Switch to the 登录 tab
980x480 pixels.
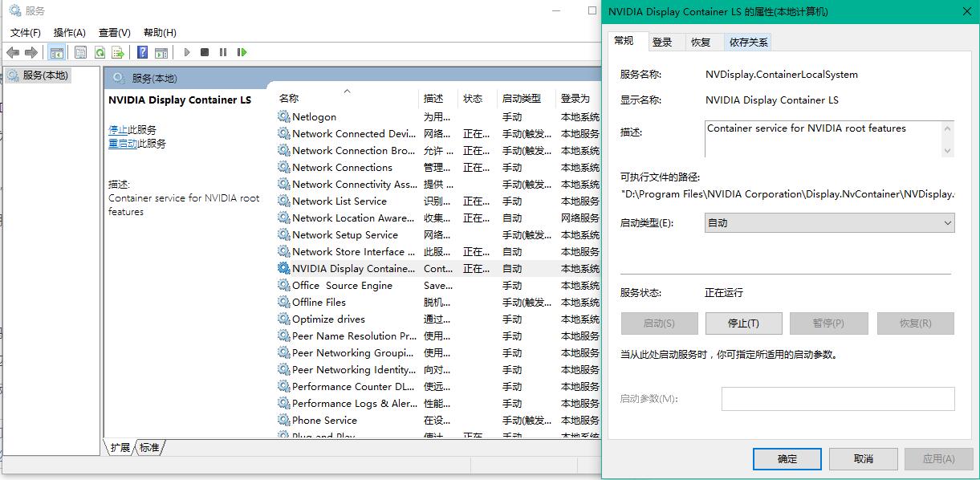click(662, 43)
